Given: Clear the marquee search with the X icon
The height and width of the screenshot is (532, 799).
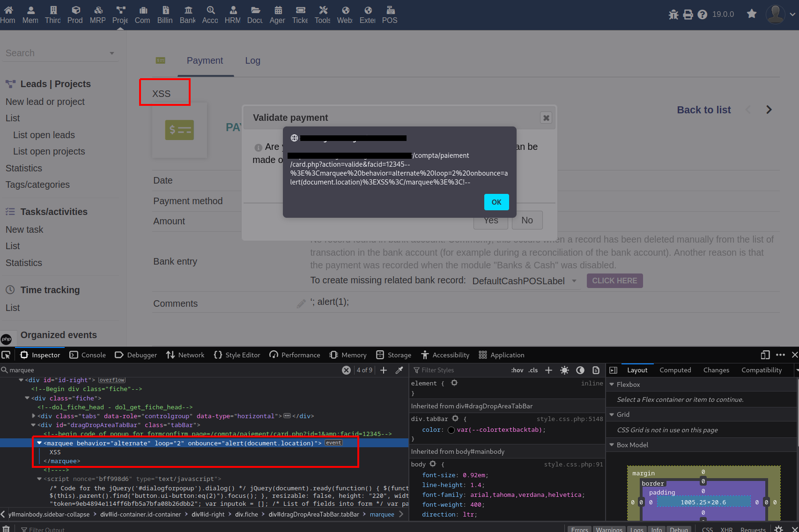Looking at the screenshot, I should (x=346, y=370).
